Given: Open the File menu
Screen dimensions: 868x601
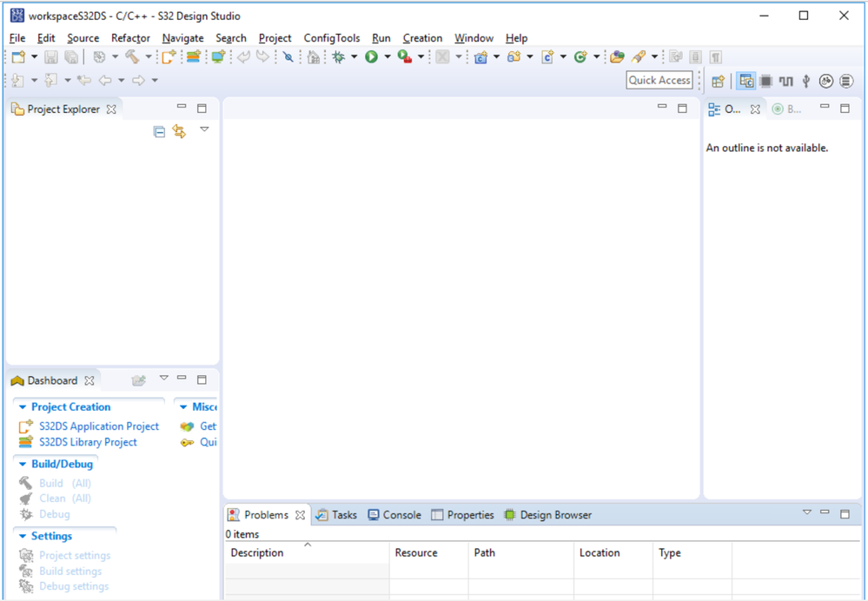Looking at the screenshot, I should pyautogui.click(x=17, y=38).
